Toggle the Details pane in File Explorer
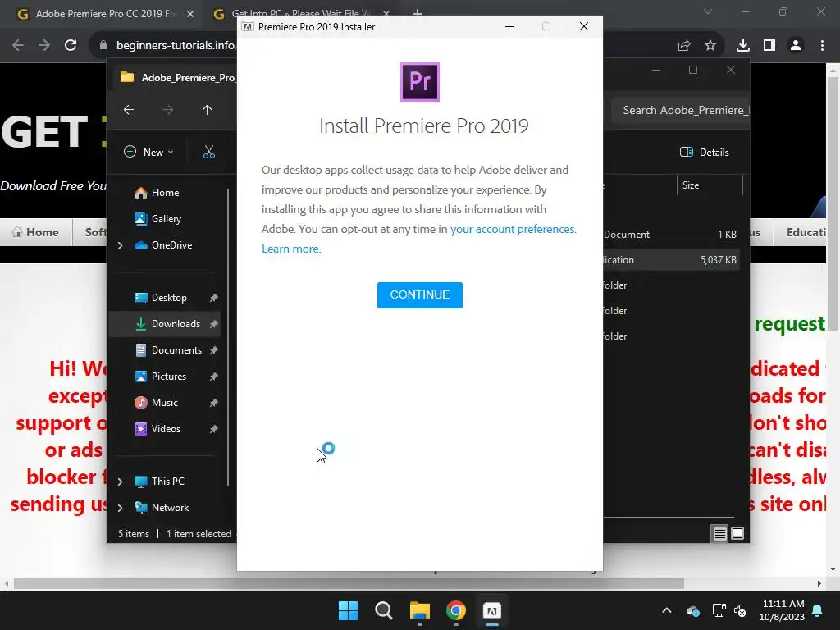Viewport: 840px width, 630px height. click(704, 152)
